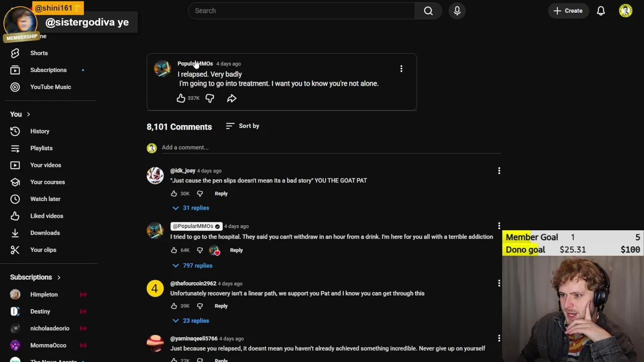Open Shorts in sidebar
The height and width of the screenshot is (362, 644).
click(x=39, y=53)
